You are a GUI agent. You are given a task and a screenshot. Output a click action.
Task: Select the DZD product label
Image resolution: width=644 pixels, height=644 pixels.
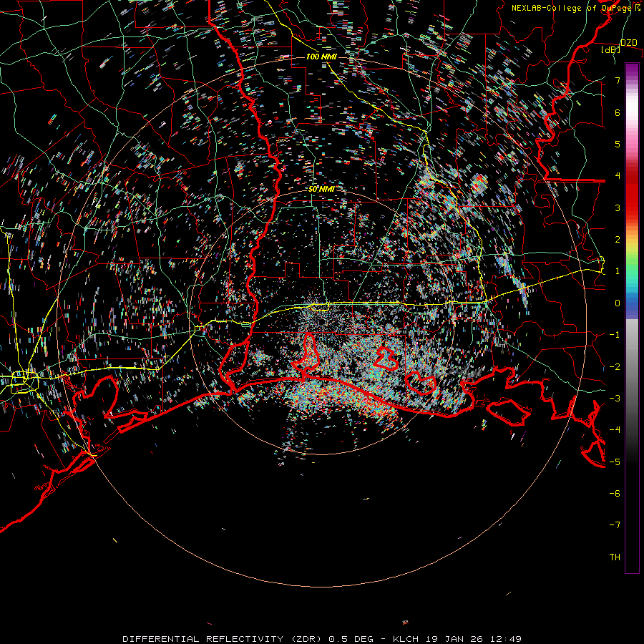click(x=628, y=42)
